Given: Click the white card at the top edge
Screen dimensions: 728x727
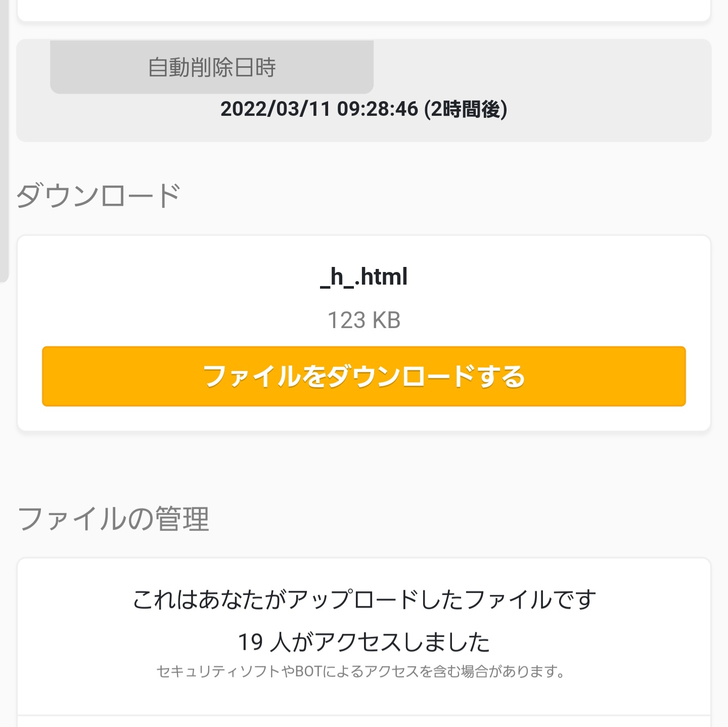Looking at the screenshot, I should [364, 10].
